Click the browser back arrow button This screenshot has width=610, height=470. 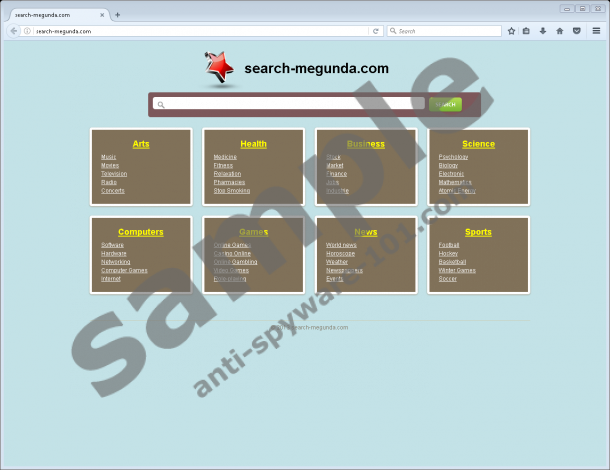(x=14, y=31)
